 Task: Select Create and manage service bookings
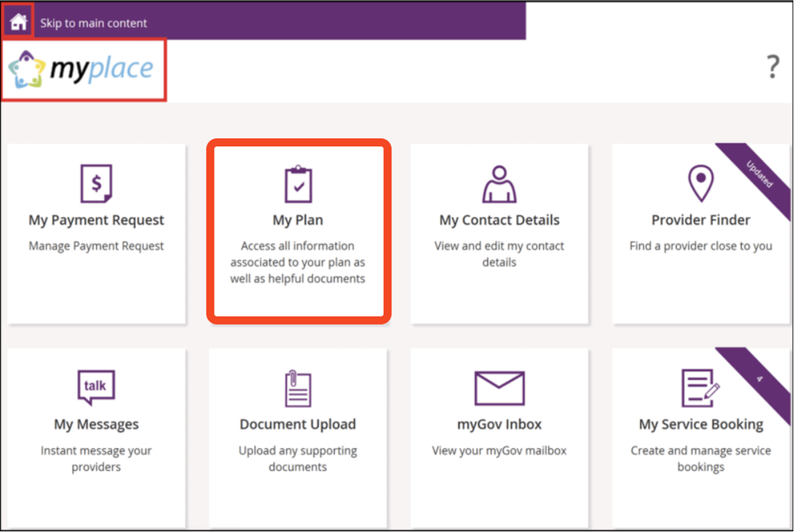700,458
